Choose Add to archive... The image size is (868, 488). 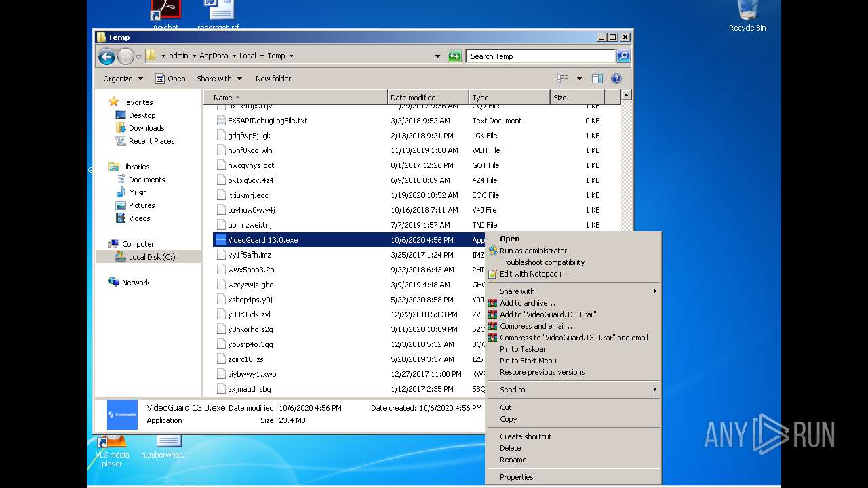(x=574, y=303)
